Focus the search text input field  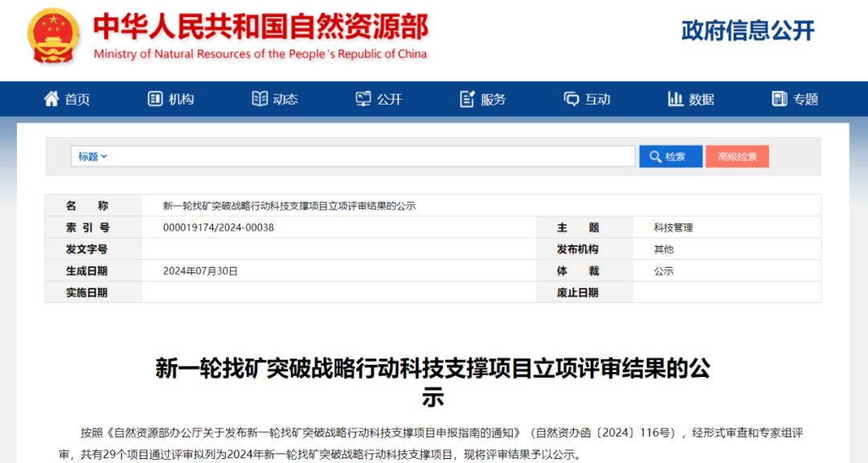372,157
